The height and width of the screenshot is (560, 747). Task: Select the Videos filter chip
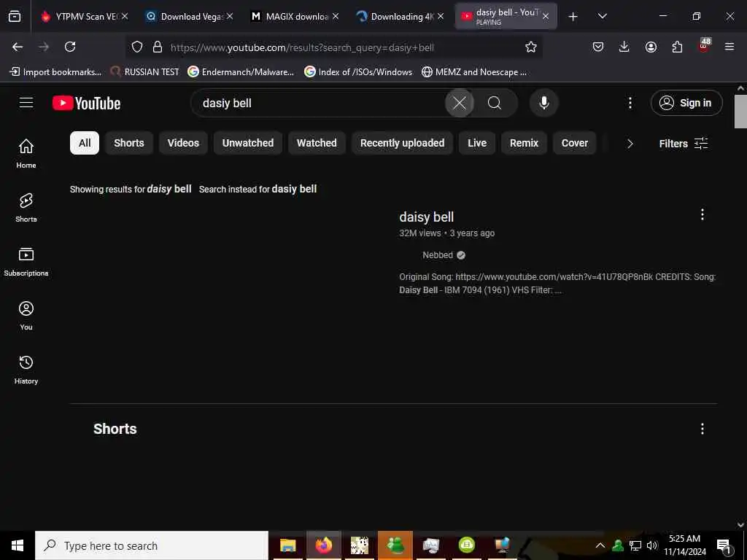(183, 143)
